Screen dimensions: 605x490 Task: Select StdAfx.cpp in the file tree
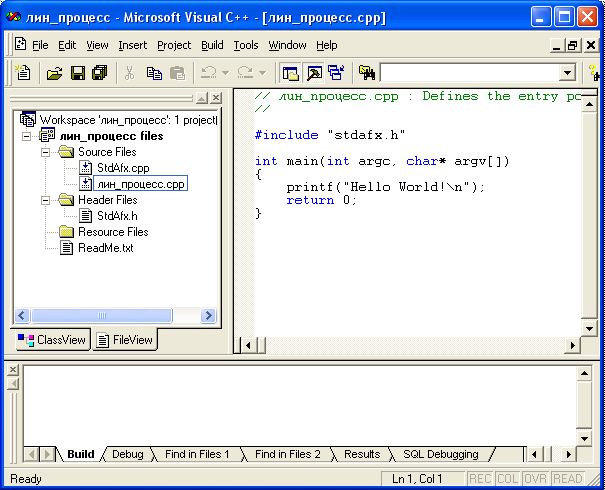[123, 168]
